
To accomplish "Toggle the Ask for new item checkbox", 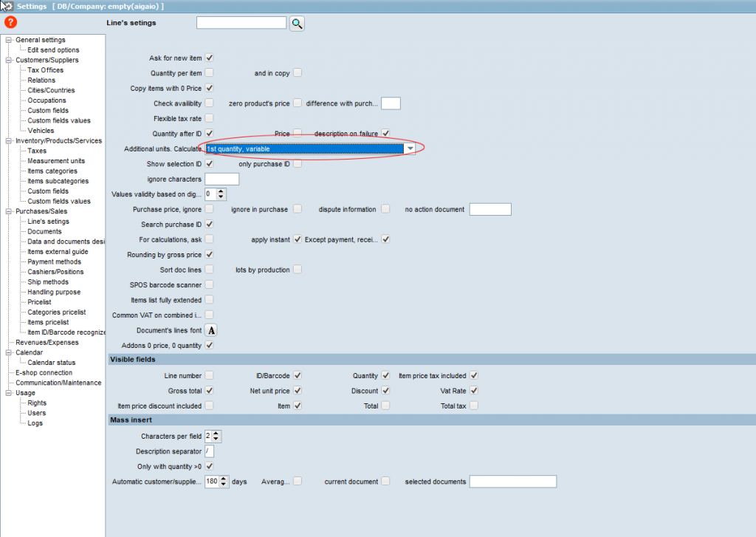I will (x=210, y=58).
